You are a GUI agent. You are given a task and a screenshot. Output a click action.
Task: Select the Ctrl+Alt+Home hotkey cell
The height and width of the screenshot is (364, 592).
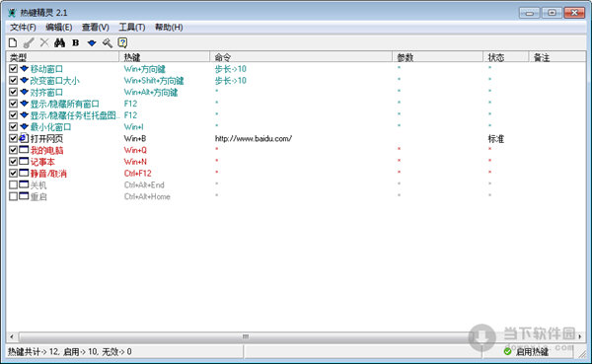147,196
